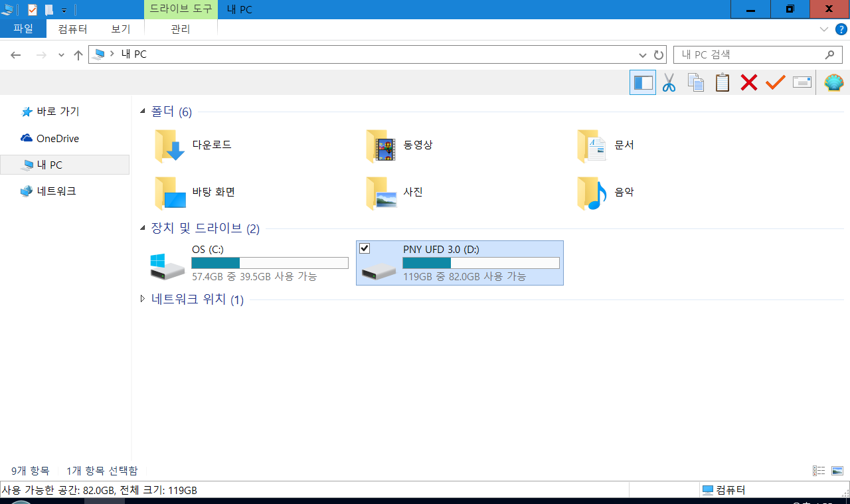Click the up-directory arrow button
Image resolution: width=850 pixels, height=504 pixels.
pos(78,55)
